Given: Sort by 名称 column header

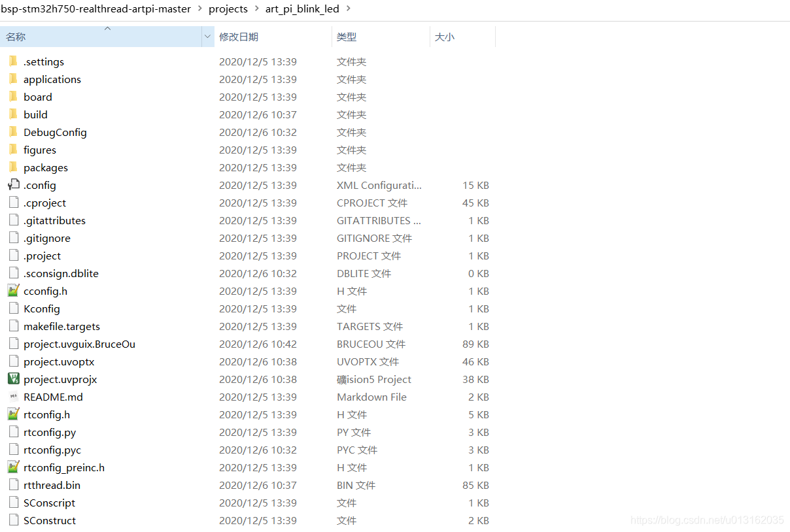Looking at the screenshot, I should pyautogui.click(x=101, y=37).
